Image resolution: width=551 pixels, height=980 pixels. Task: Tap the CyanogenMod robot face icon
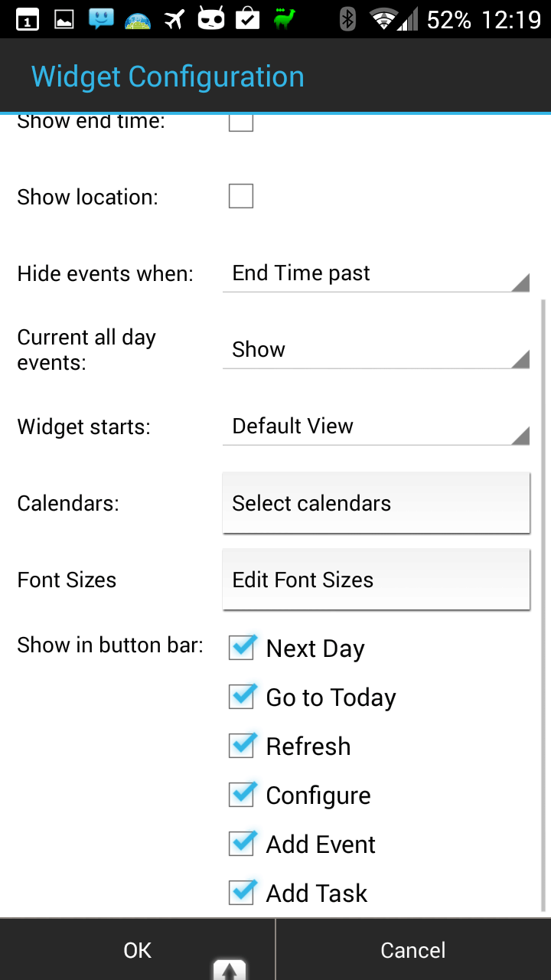point(211,19)
